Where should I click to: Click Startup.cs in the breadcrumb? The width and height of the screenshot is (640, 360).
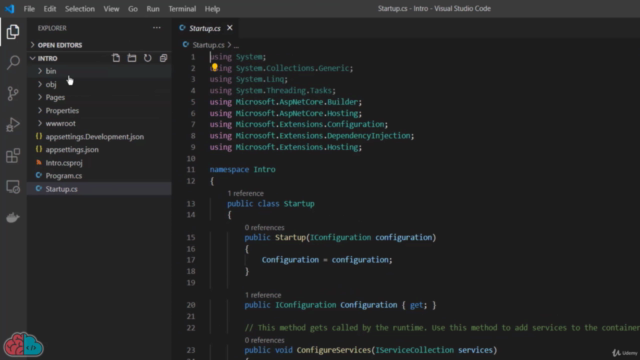[x=208, y=45]
